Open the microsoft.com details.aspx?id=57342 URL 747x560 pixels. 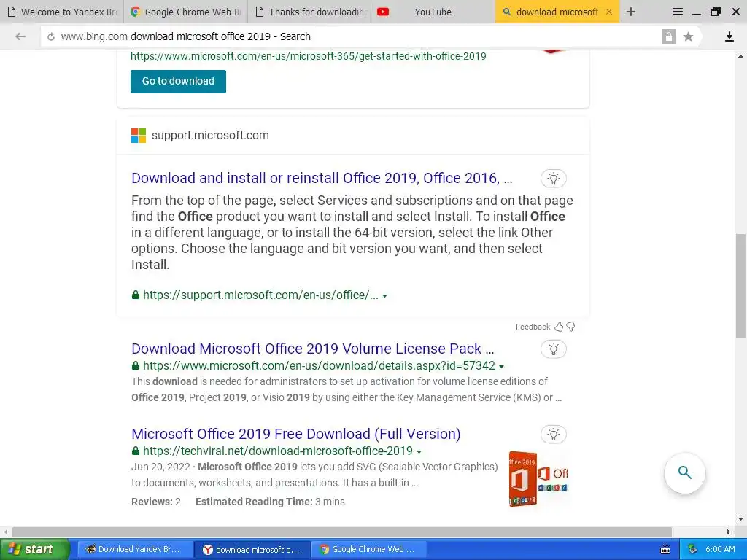pyautogui.click(x=320, y=366)
